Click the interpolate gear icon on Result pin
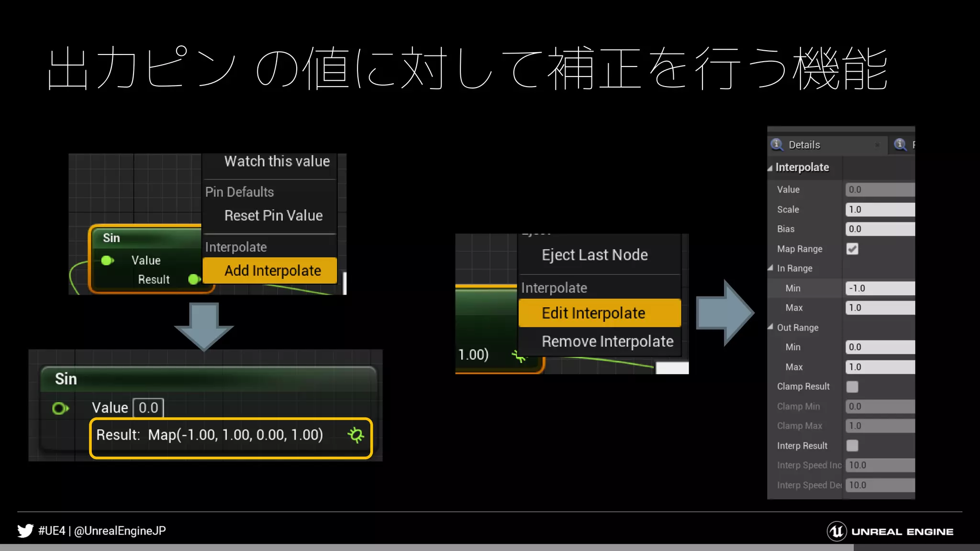Image resolution: width=980 pixels, height=551 pixels. click(356, 435)
